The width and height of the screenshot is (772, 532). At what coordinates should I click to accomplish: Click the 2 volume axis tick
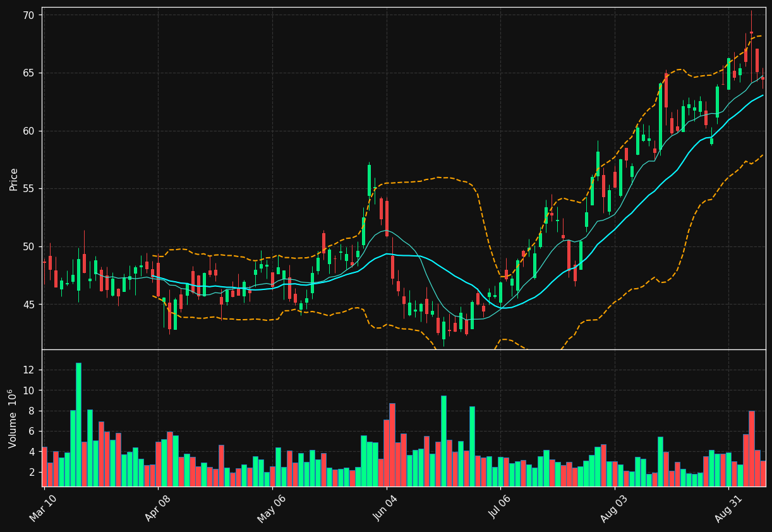(33, 473)
